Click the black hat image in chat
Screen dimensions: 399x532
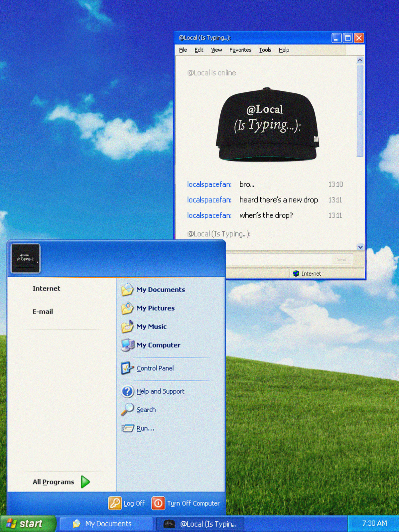click(x=267, y=124)
